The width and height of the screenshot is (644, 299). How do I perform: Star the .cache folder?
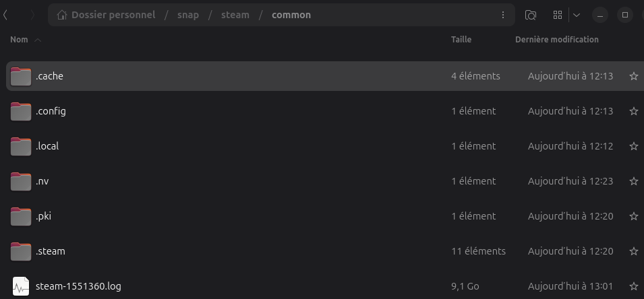[633, 77]
